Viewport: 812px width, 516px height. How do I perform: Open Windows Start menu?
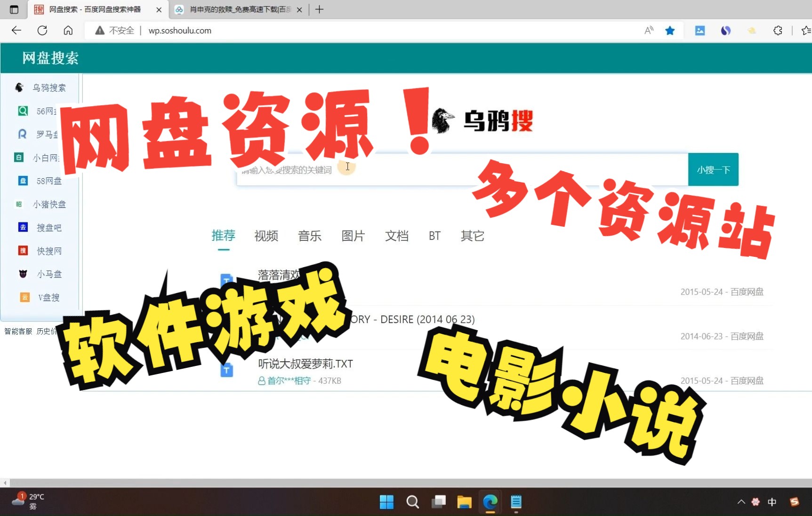point(386,502)
